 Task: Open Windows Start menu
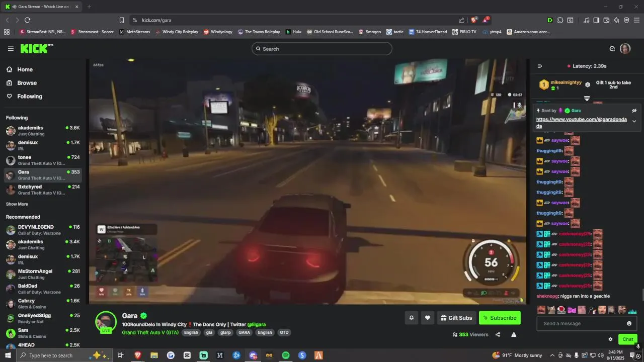[x=8, y=355]
